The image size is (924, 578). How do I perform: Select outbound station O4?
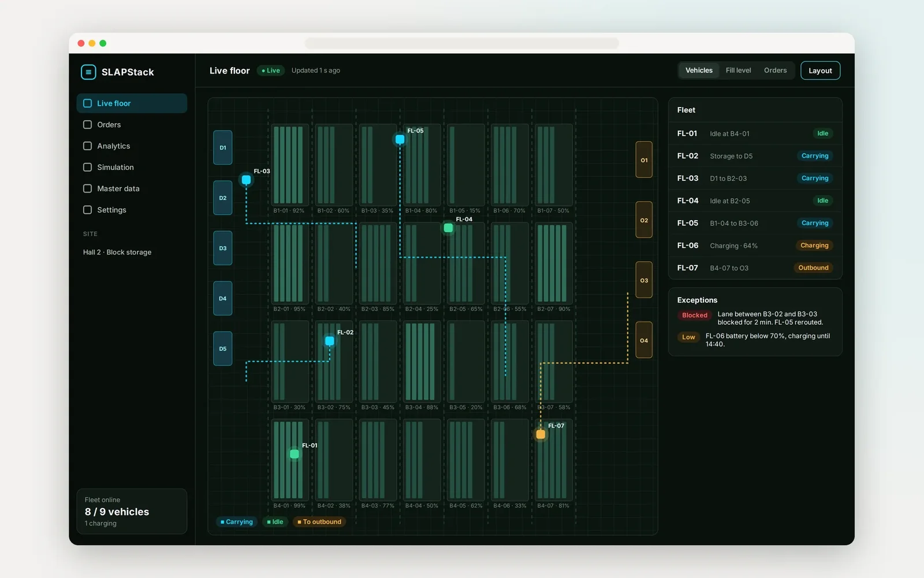(x=644, y=340)
